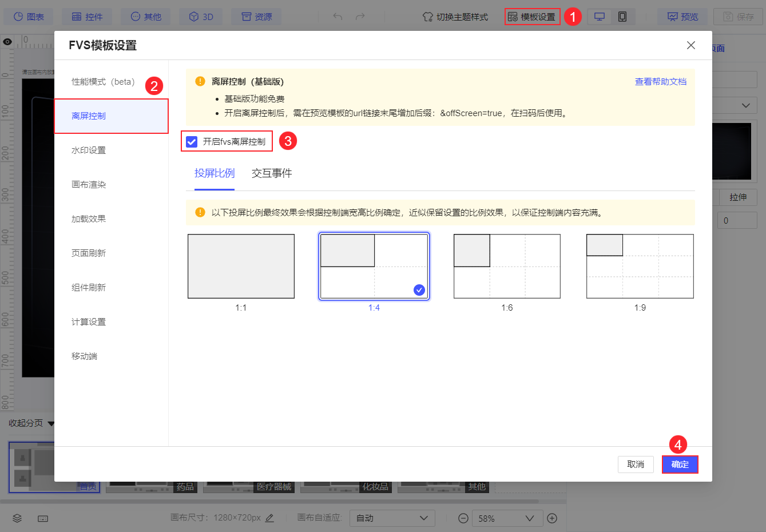Open the 其他 toolbar menu

click(x=146, y=17)
